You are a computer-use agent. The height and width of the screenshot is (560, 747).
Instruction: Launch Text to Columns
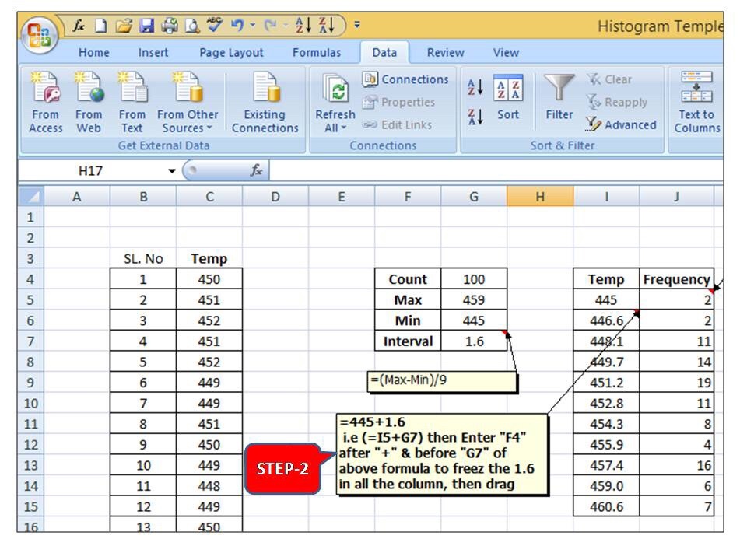pos(696,102)
